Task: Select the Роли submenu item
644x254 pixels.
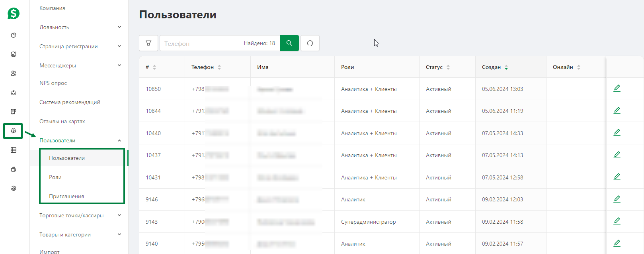Action: 55,177
